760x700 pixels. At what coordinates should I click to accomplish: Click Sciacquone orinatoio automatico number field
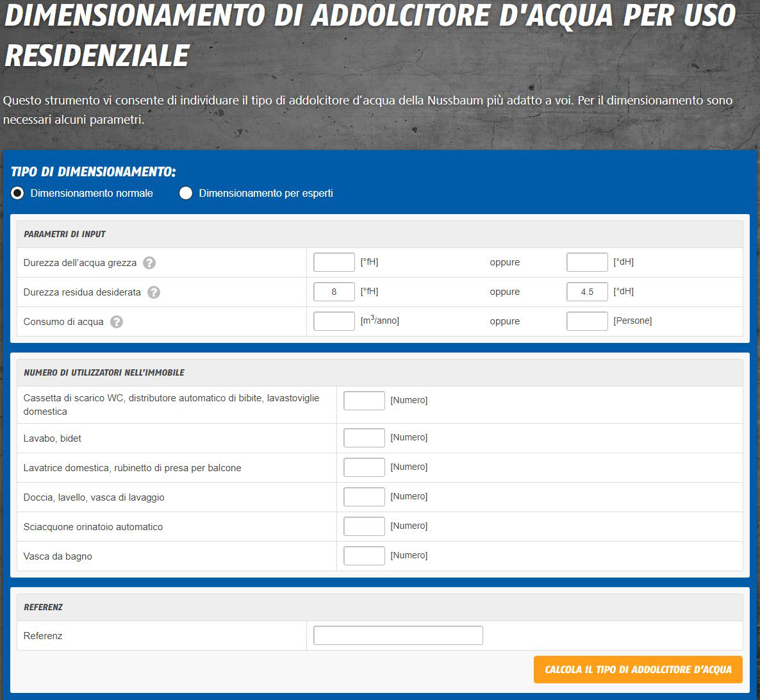click(364, 526)
